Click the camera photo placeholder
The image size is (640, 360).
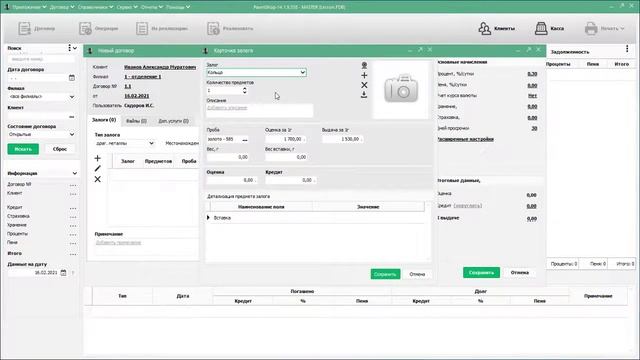point(401,89)
